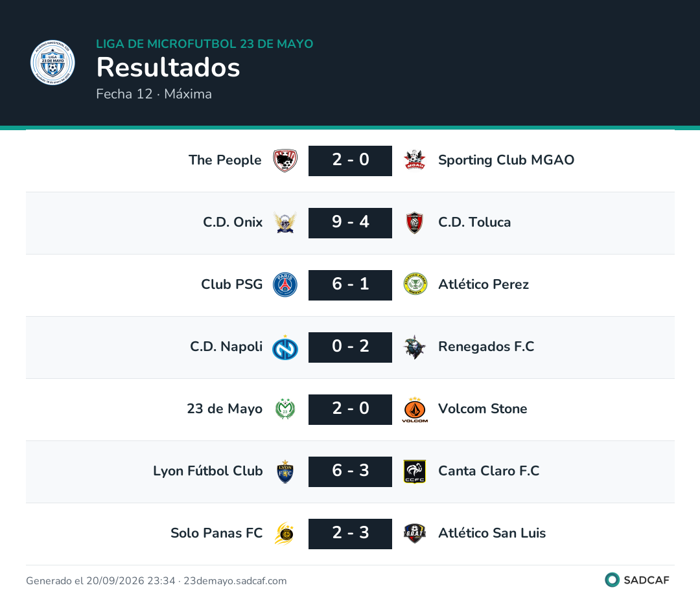
Task: Open the 23 de Mayo team name
Action: click(x=224, y=409)
